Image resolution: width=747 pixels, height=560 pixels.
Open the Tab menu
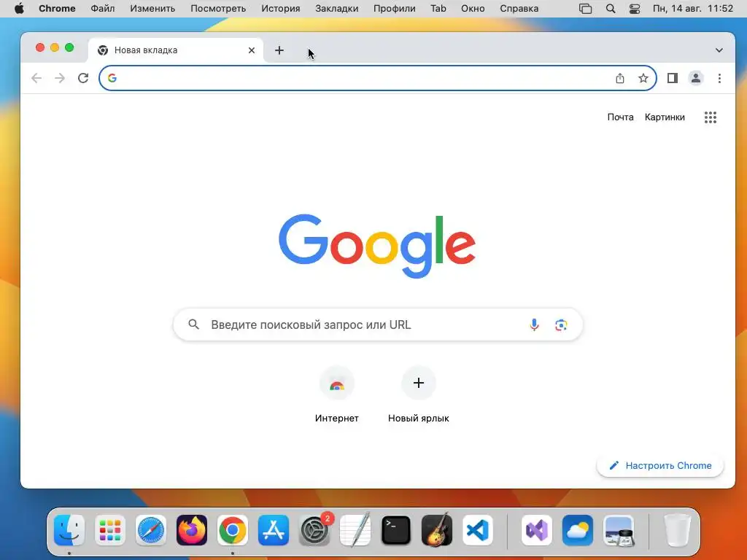tap(438, 9)
